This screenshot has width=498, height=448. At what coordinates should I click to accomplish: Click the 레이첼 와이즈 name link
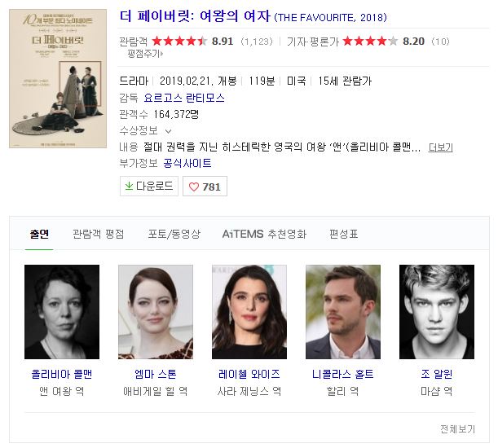(x=249, y=374)
